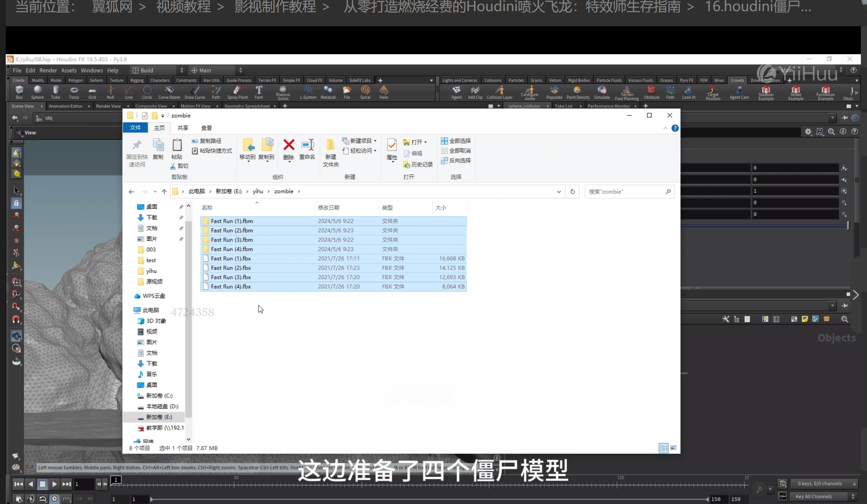Select the Box shelf tool
The width and height of the screenshot is (867, 504).
tap(19, 92)
